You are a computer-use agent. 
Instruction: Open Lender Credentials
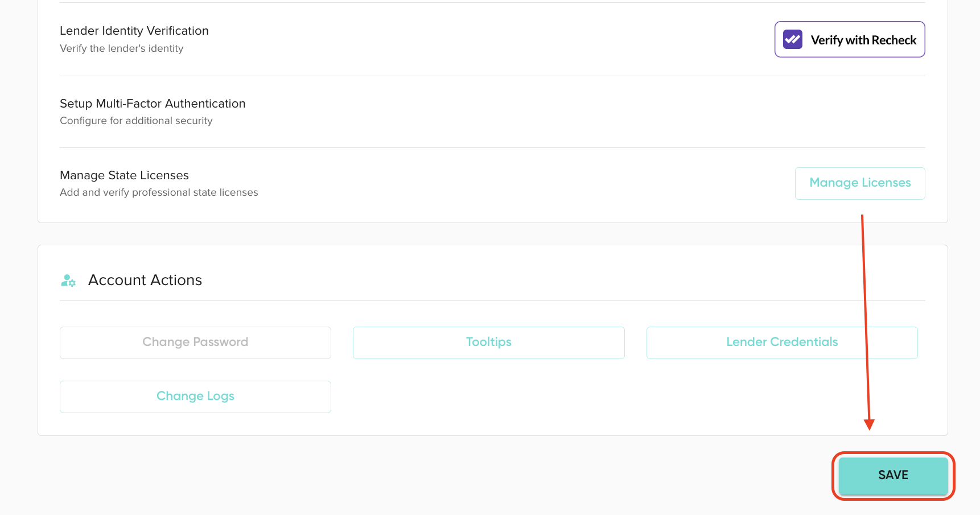click(x=782, y=343)
